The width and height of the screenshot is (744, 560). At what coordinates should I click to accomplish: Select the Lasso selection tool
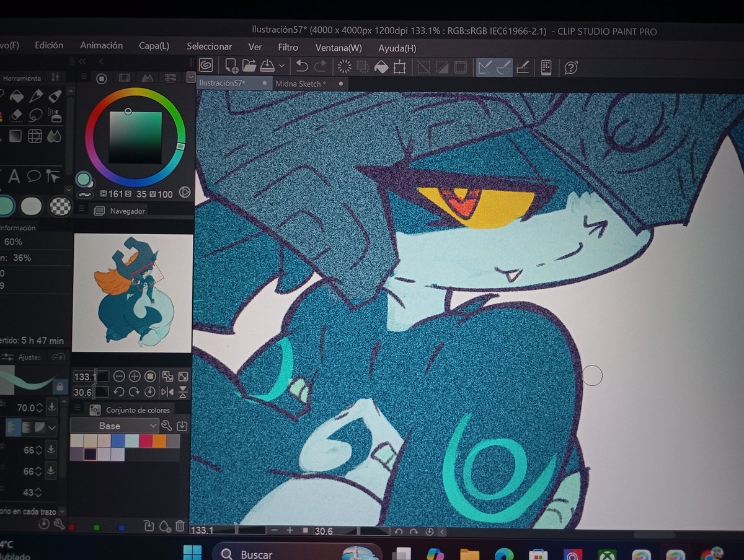(x=35, y=115)
